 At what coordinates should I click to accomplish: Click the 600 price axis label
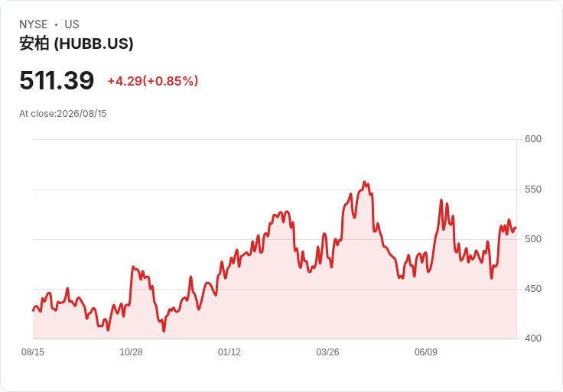pyautogui.click(x=533, y=139)
